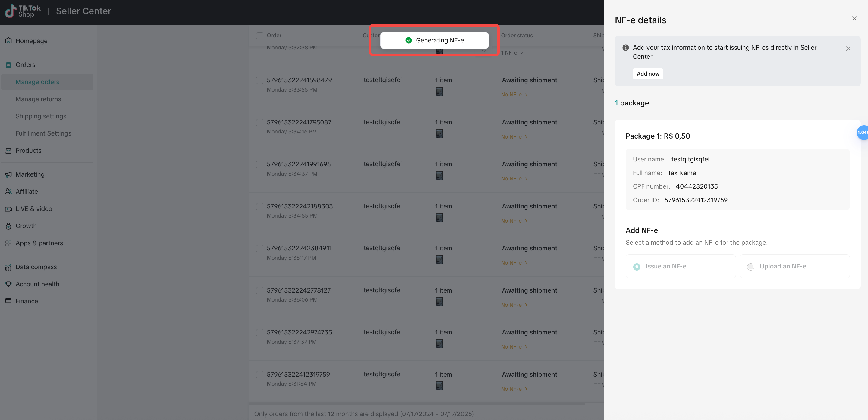This screenshot has width=868, height=420.
Task: Open No NF-e for order ending 319759
Action: pyautogui.click(x=514, y=389)
